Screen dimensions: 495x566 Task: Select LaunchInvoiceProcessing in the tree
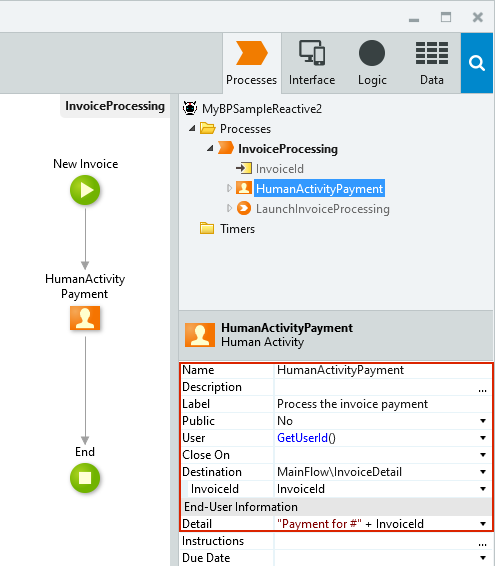(x=322, y=209)
